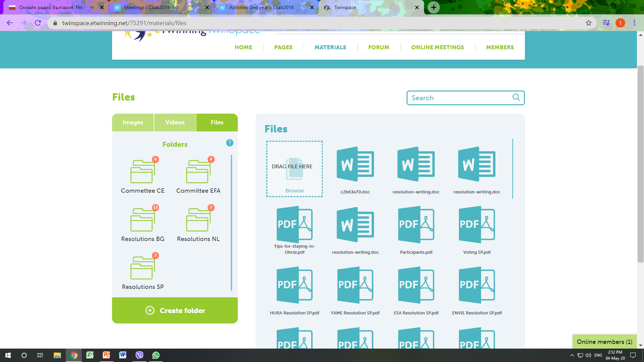
Task: Click the search magnifier icon
Action: pos(516,98)
